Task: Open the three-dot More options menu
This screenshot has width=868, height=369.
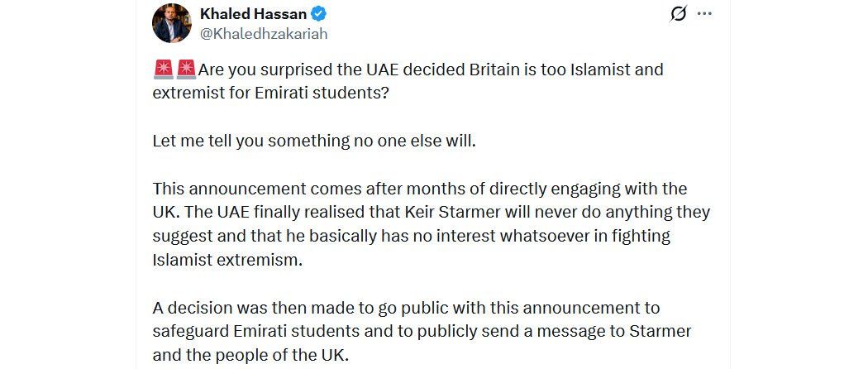Action: click(704, 14)
